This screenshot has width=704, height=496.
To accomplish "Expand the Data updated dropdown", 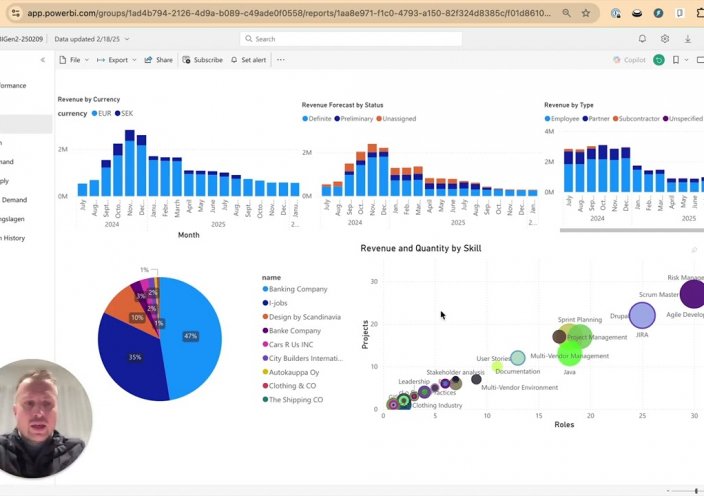I will click(91, 39).
